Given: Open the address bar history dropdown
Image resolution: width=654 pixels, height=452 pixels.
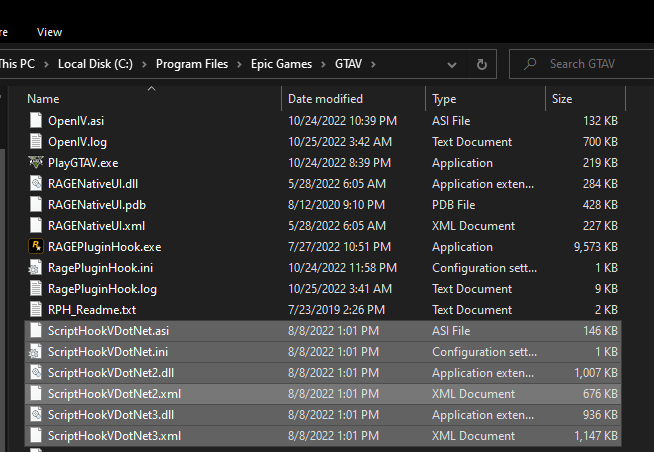Looking at the screenshot, I should pos(453,64).
